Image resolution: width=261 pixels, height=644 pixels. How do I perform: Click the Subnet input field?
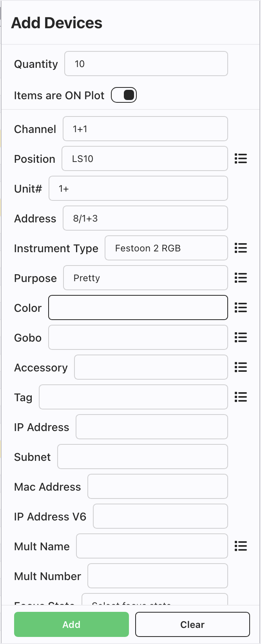click(143, 457)
